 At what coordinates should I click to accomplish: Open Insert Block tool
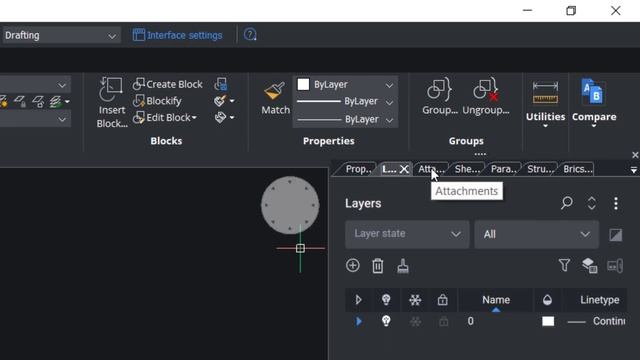tap(111, 102)
